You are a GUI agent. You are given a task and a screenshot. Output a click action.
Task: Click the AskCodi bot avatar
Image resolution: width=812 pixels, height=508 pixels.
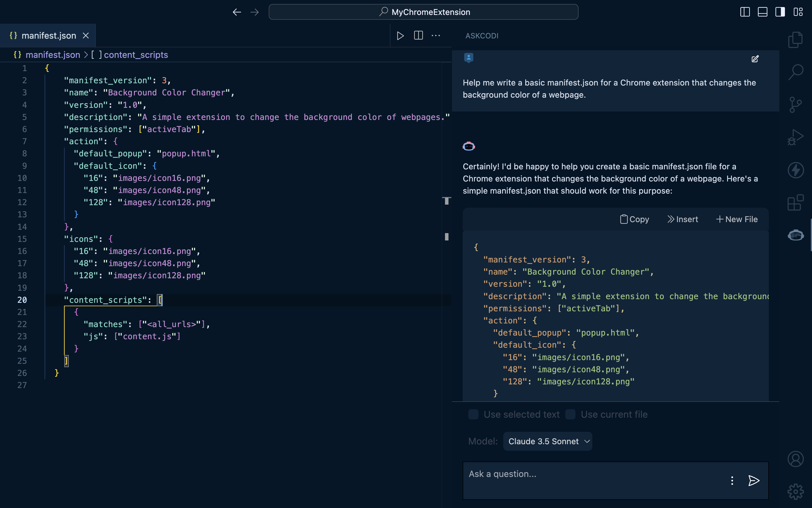click(x=469, y=146)
